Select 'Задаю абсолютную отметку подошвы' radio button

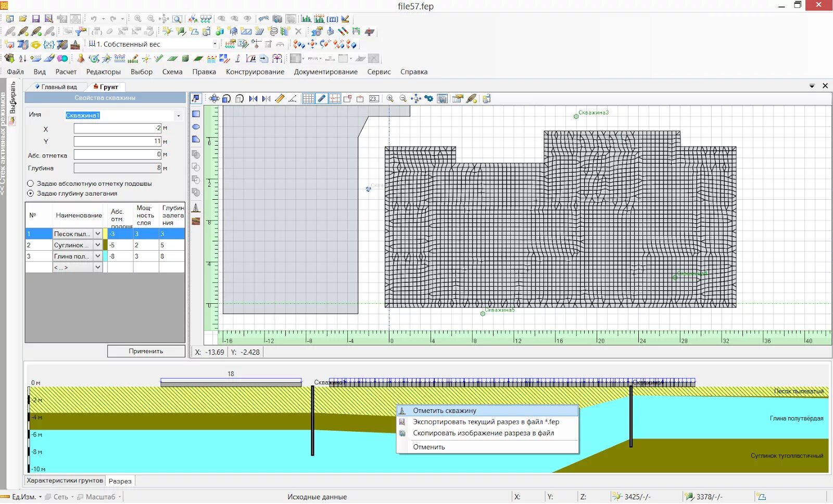[x=30, y=184]
